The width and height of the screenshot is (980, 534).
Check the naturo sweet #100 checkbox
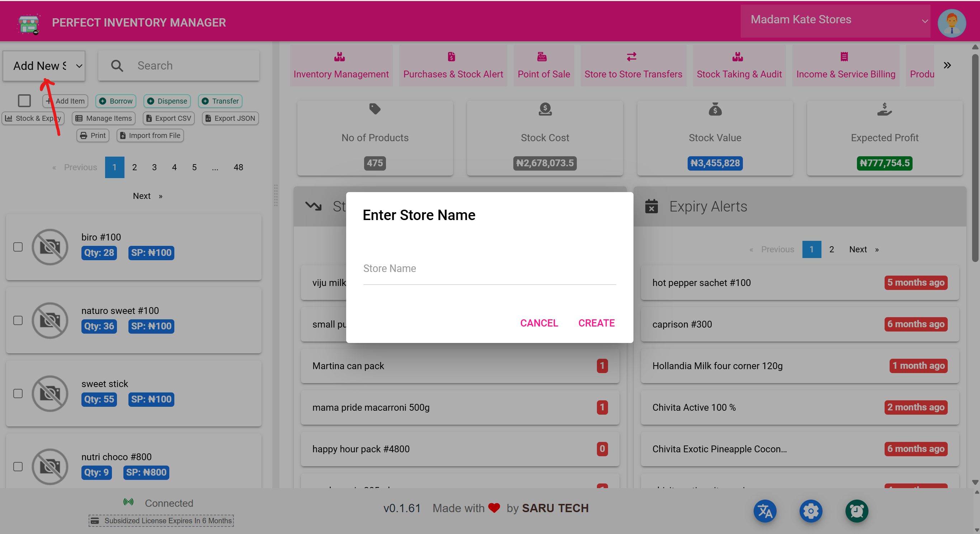[18, 320]
